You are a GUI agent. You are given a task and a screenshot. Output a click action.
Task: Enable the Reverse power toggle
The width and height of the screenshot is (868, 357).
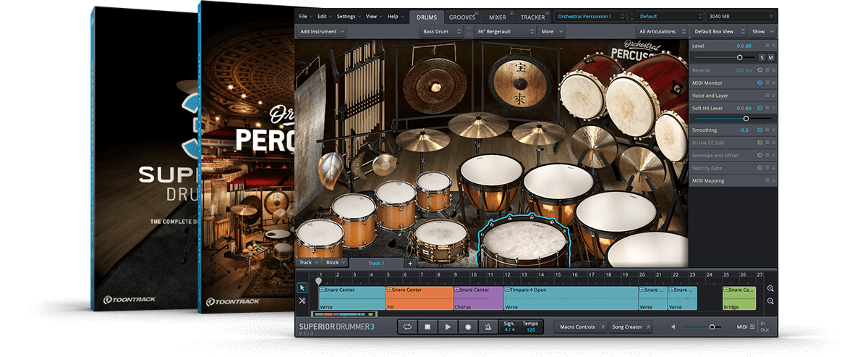click(x=759, y=70)
